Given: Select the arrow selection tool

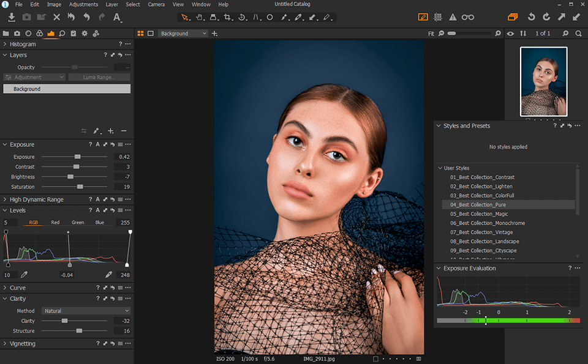Looking at the screenshot, I should click(x=184, y=17).
